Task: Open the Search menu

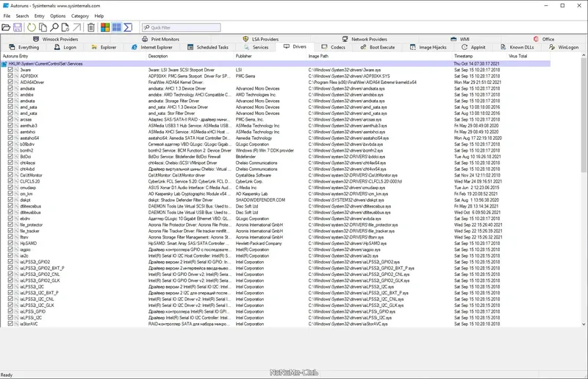Action: (22, 16)
